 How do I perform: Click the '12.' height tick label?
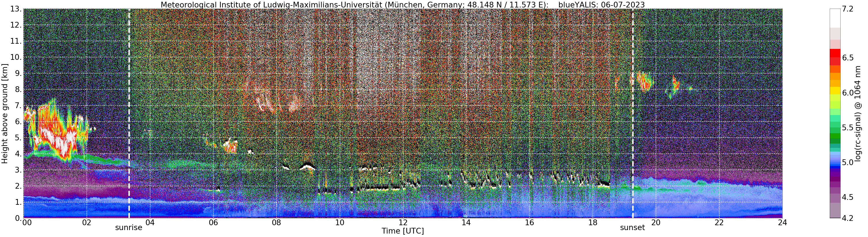point(16,25)
